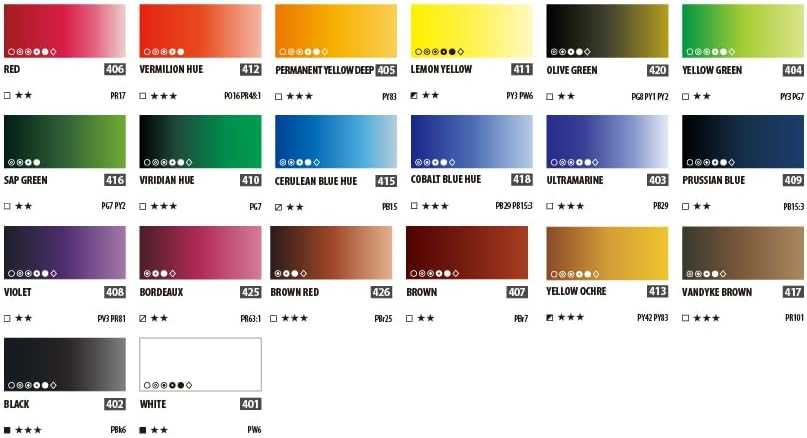
Task: Click the stars under the Black label
Action: [x=28, y=430]
